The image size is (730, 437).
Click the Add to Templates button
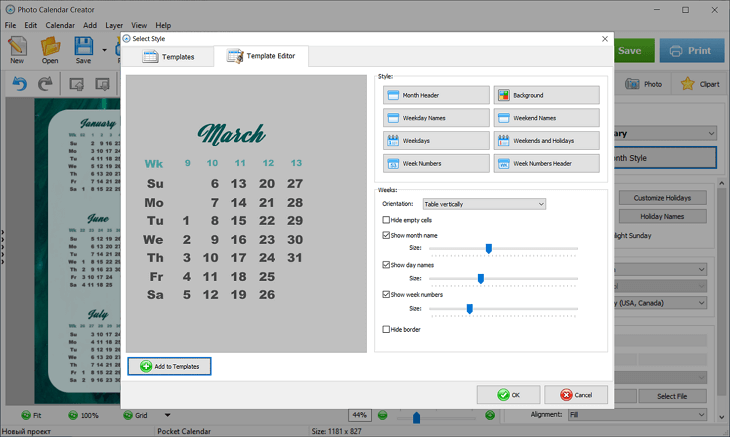pos(169,366)
